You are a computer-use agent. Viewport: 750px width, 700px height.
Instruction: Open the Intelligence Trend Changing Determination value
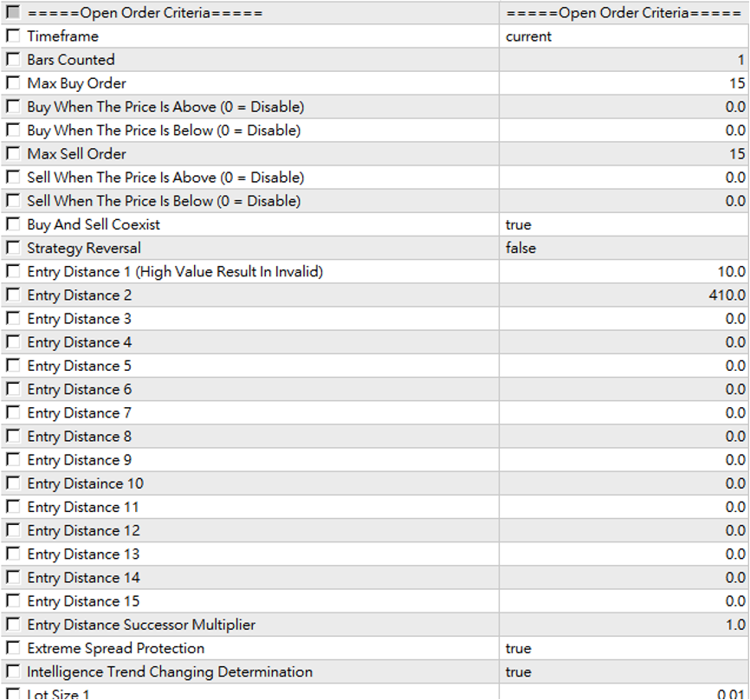click(624, 672)
